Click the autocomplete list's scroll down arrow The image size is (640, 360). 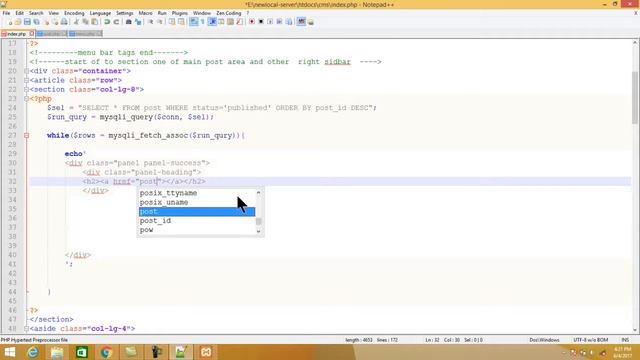[258, 231]
